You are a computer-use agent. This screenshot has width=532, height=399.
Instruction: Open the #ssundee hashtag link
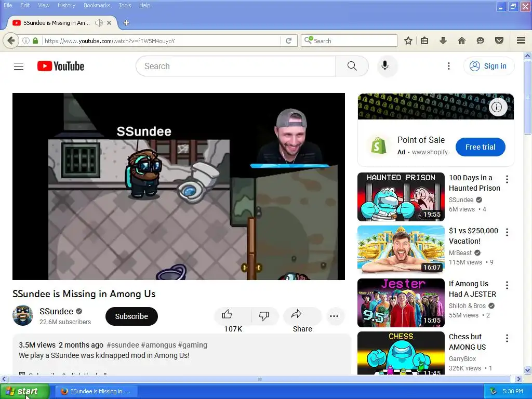click(x=123, y=345)
